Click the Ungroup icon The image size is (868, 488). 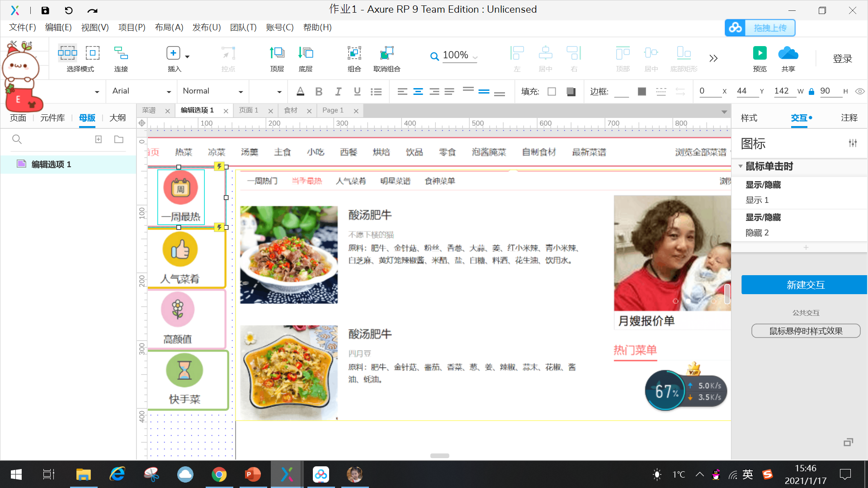click(387, 53)
